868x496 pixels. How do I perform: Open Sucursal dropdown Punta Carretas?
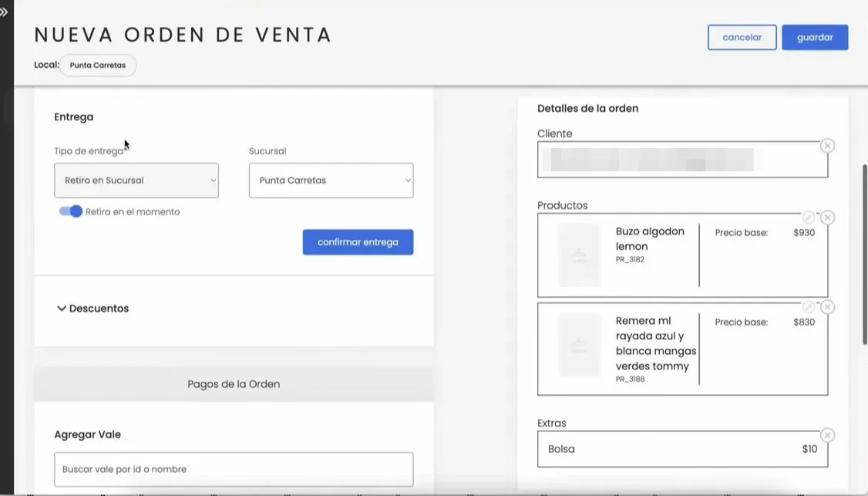pyautogui.click(x=331, y=180)
